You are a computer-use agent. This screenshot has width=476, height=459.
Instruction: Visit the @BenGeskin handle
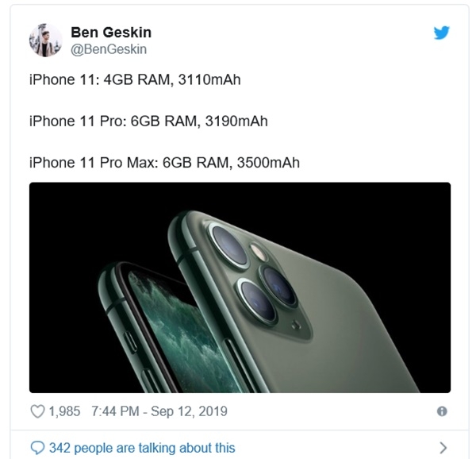(x=109, y=49)
